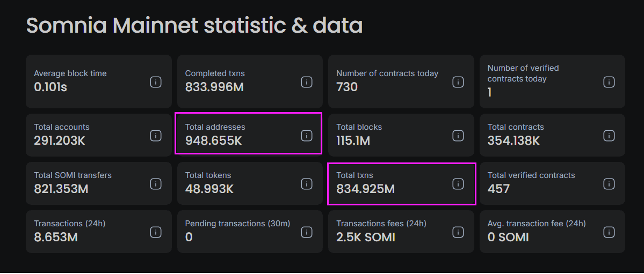This screenshot has width=644, height=274.
Task: Click the Total txns 834.925M value
Action: 365,189
